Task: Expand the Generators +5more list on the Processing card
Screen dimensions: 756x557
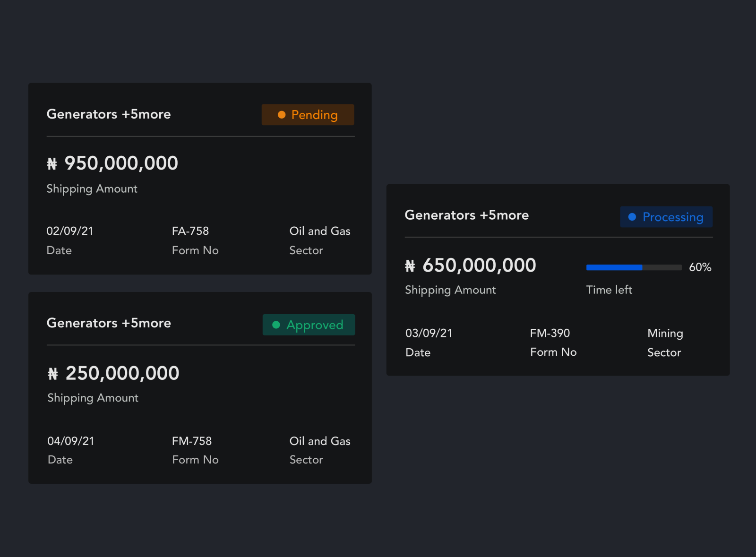Action: pyautogui.click(x=466, y=215)
